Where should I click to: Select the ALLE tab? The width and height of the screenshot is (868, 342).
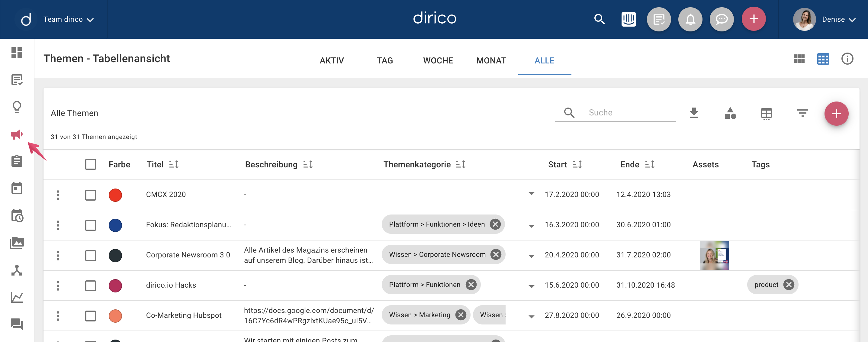pyautogui.click(x=545, y=61)
